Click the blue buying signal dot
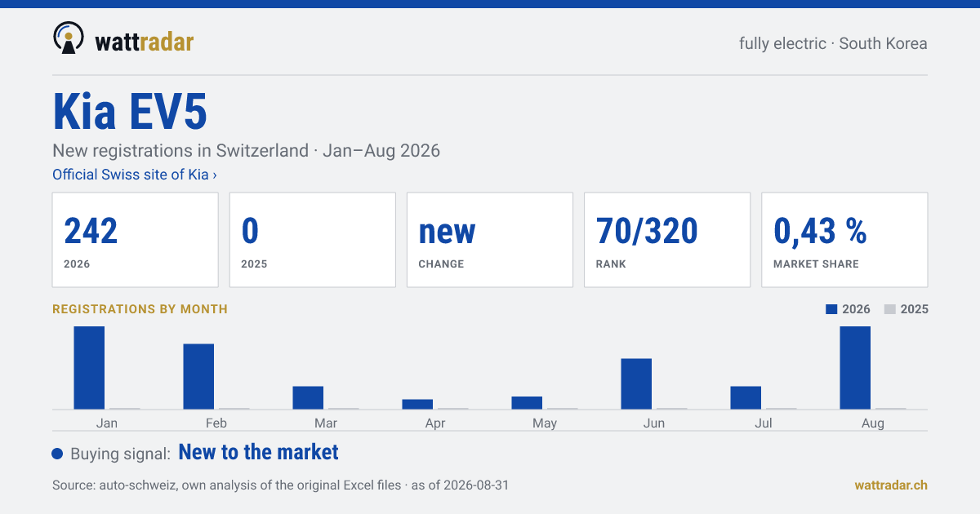Screen dimensions: 980x514 tap(57, 454)
